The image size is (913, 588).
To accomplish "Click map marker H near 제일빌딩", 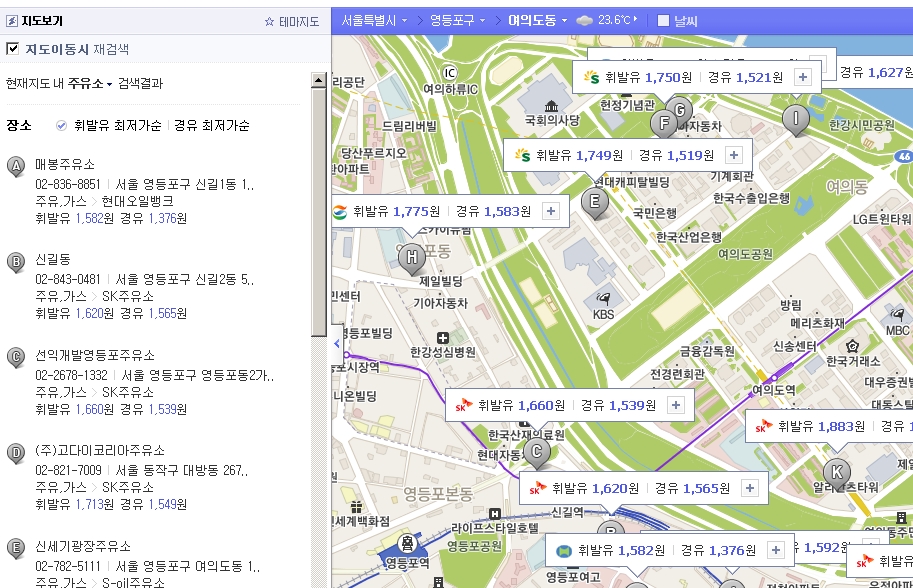I will coord(412,258).
